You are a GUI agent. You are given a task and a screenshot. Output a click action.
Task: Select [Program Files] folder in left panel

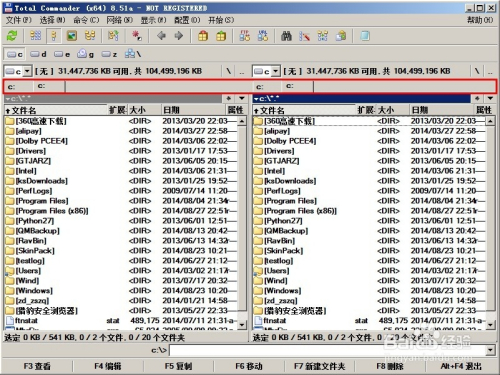pos(121,201)
